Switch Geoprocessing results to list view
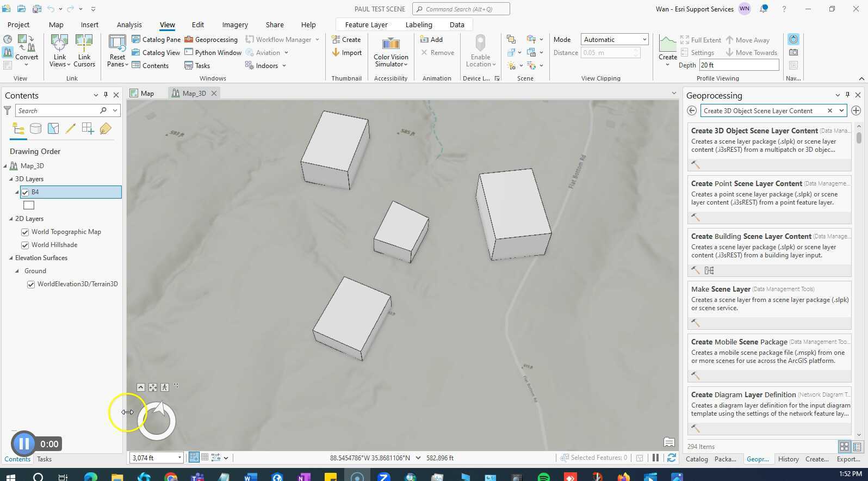 857,446
